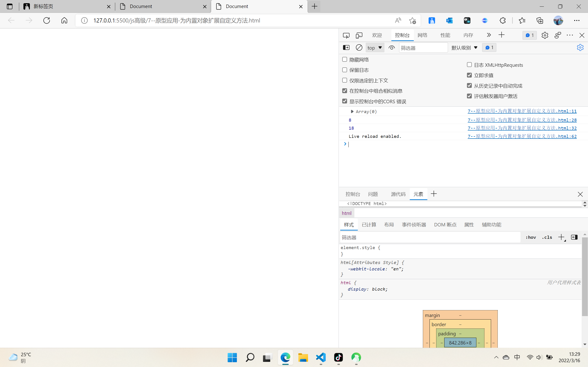Screen dimensions: 588x367
Task: Click the computed styles sidebar toggle icon
Action: click(x=574, y=237)
